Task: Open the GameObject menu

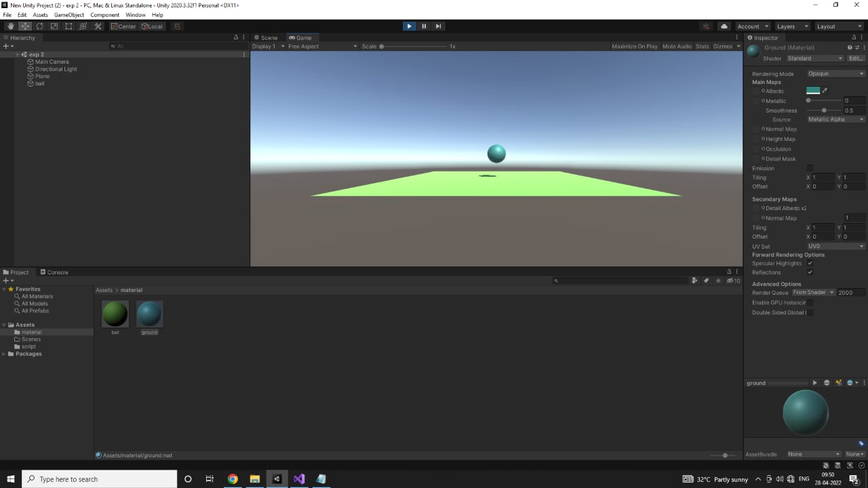Action: [x=69, y=14]
